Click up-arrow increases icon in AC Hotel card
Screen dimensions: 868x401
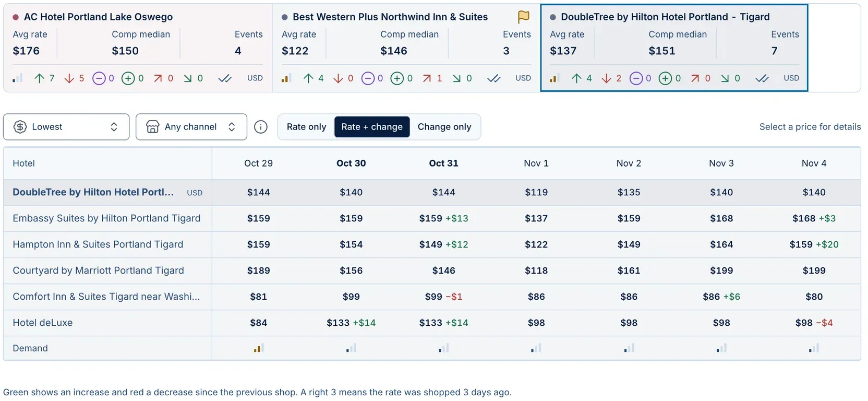[39, 78]
